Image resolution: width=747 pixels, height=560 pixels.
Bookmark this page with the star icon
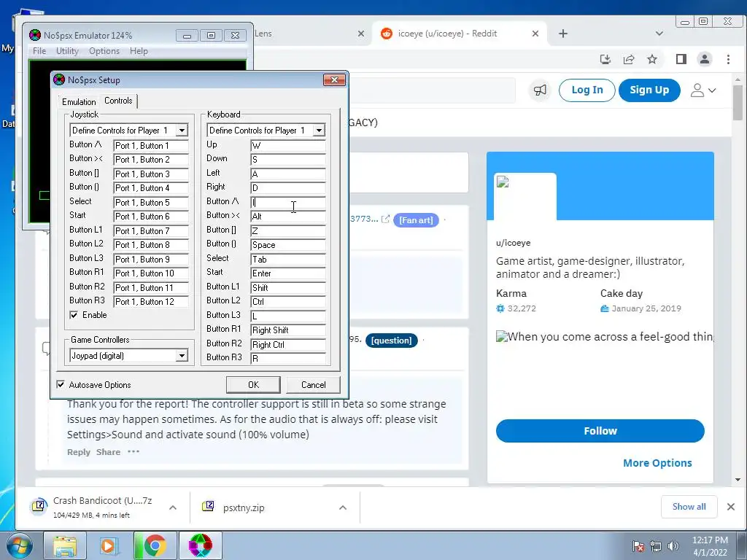point(652,59)
